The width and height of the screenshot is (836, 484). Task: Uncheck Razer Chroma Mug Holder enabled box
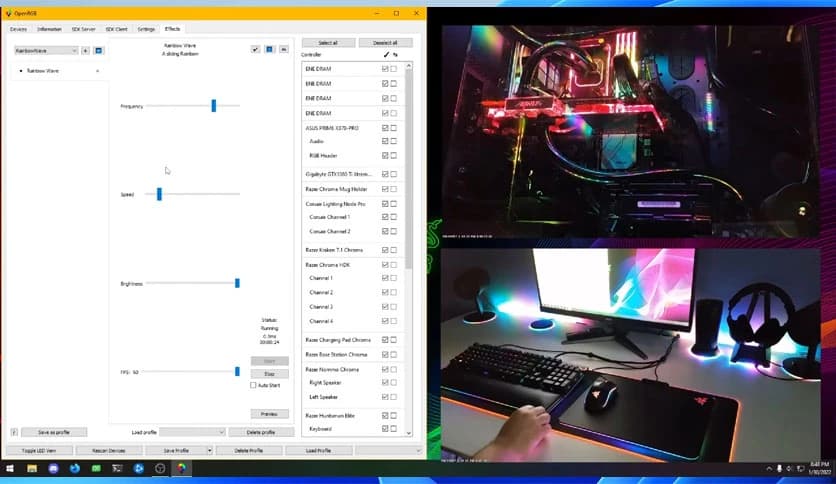(x=385, y=189)
